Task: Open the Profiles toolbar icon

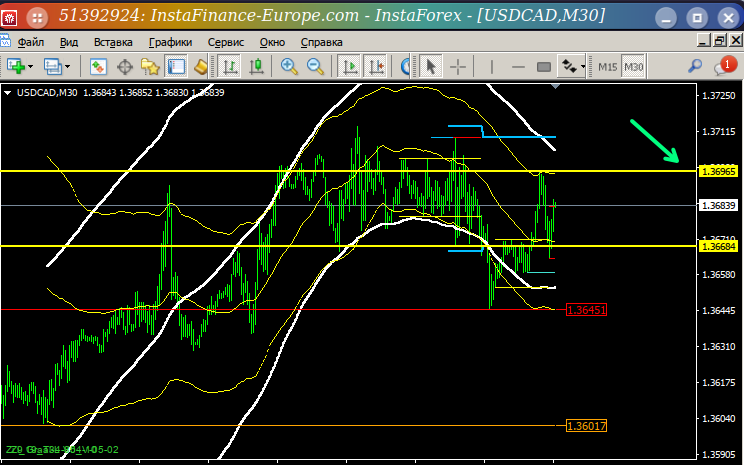Action: pos(52,66)
